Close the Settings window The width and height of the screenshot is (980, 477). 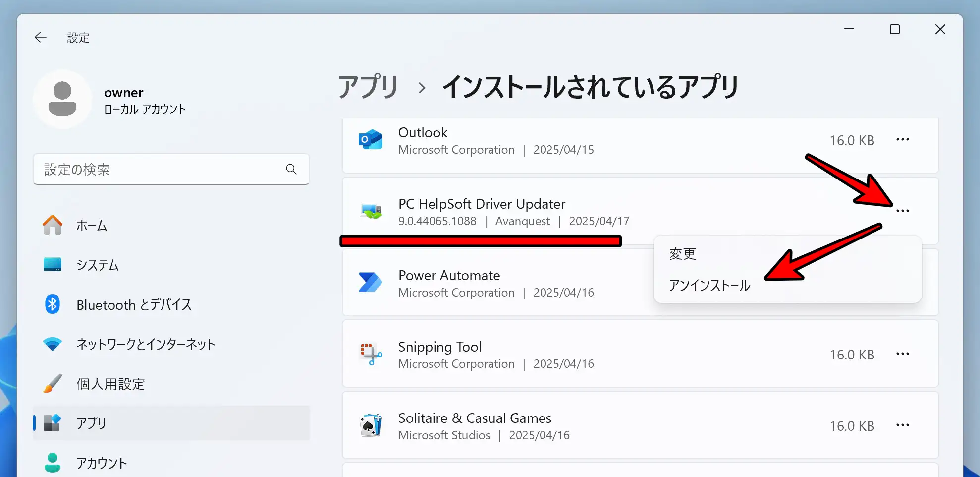pos(940,29)
